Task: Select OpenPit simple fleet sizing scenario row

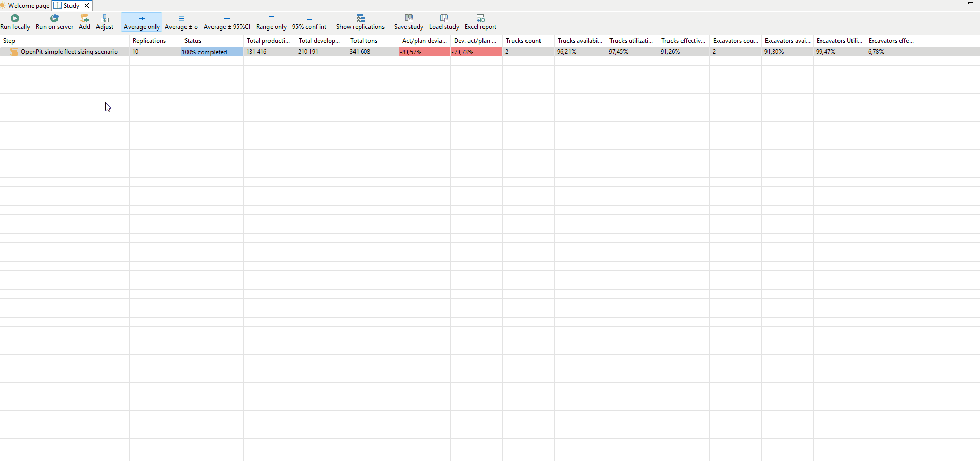Action: coord(490,52)
